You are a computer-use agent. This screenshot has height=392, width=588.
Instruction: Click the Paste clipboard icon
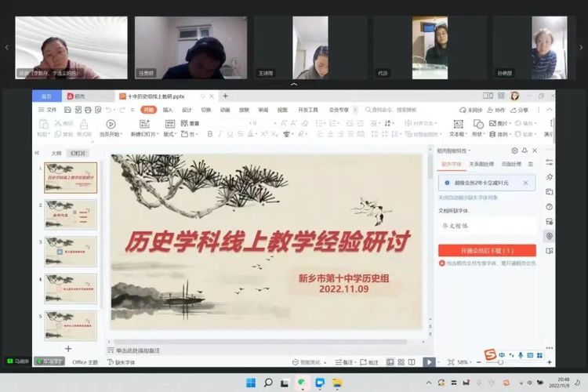pos(43,124)
